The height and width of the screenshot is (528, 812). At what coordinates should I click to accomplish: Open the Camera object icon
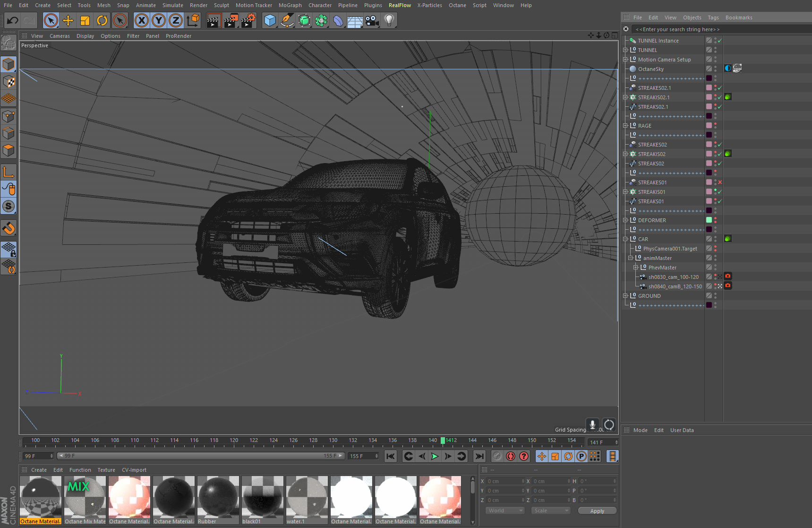(x=372, y=20)
